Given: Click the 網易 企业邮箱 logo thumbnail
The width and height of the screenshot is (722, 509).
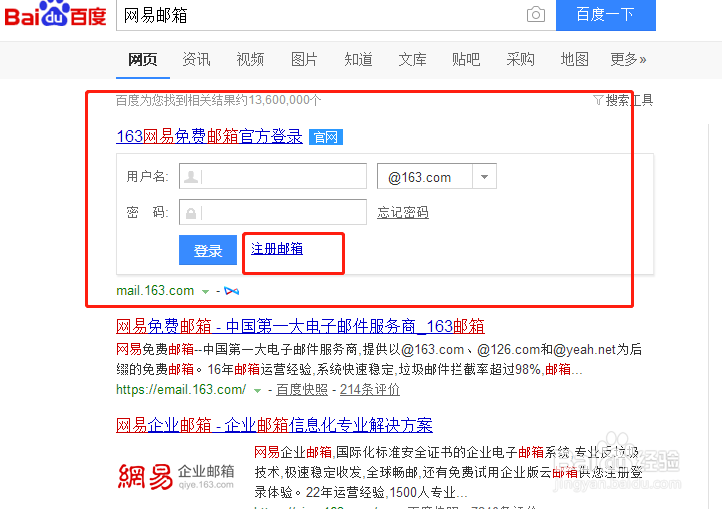Looking at the screenshot, I should tap(176, 476).
